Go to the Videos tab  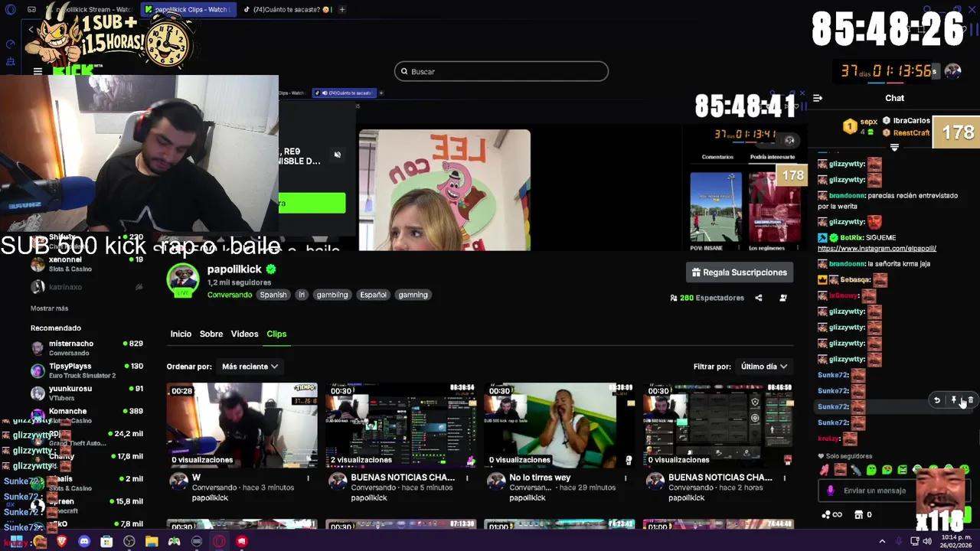(244, 334)
